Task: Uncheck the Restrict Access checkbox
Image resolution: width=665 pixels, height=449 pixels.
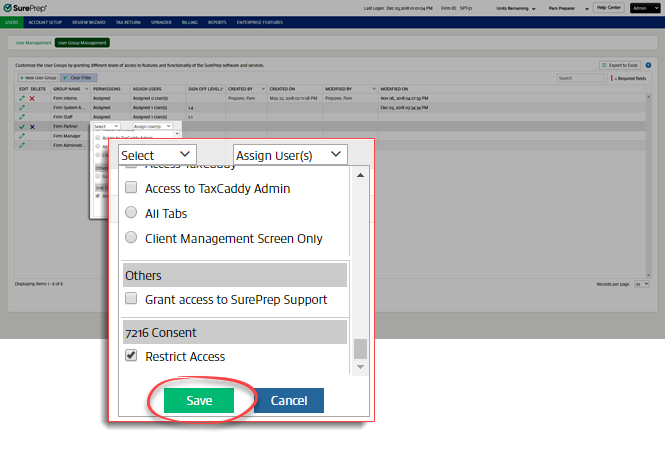Action: click(130, 356)
